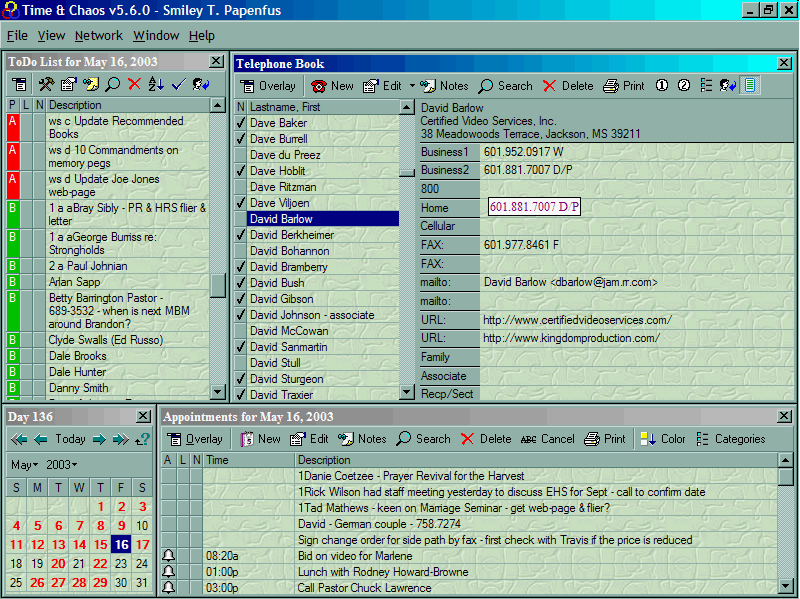Click the Today button in calendar
Screen dimensions: 800x599
click(70, 439)
